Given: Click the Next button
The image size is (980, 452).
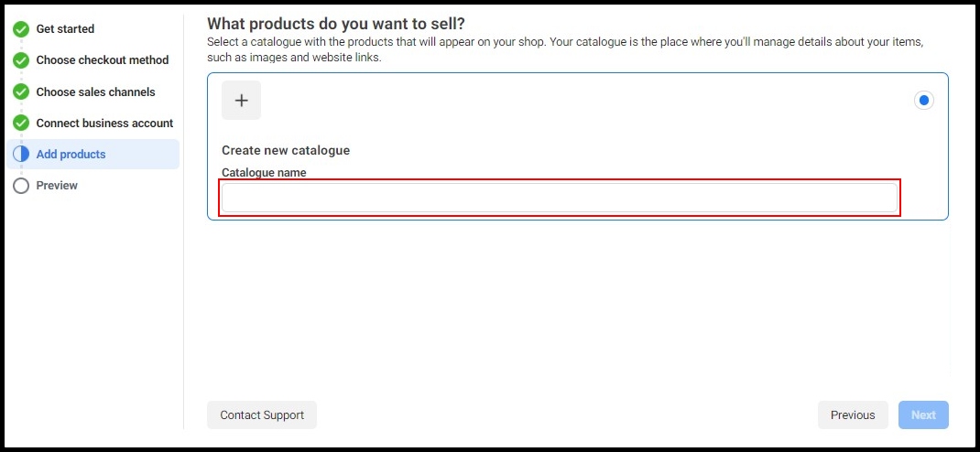Looking at the screenshot, I should [923, 415].
